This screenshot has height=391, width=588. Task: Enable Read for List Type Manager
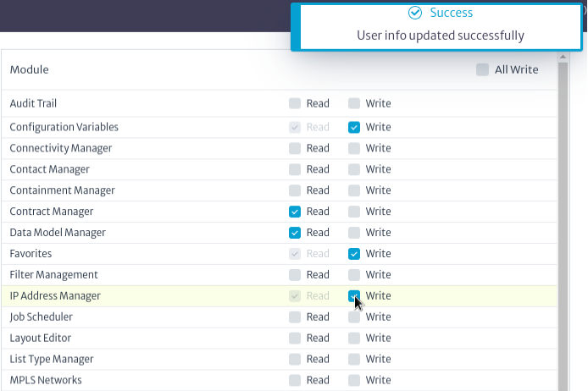[x=295, y=359]
